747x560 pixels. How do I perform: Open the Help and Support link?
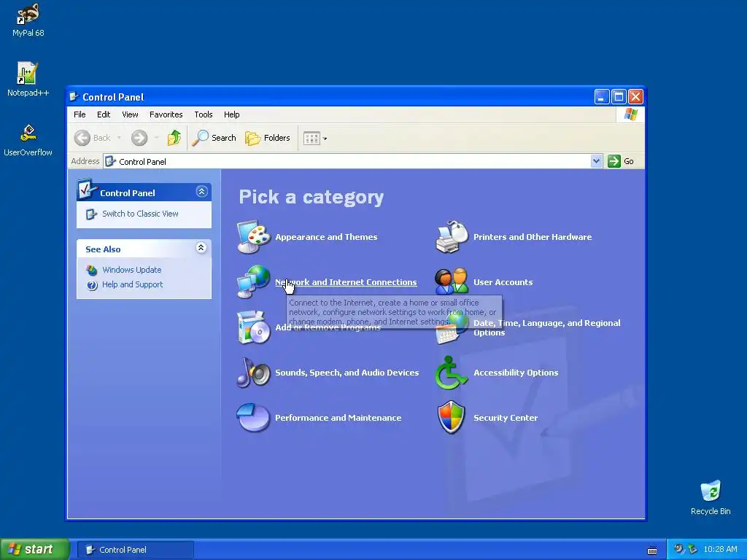click(x=133, y=285)
